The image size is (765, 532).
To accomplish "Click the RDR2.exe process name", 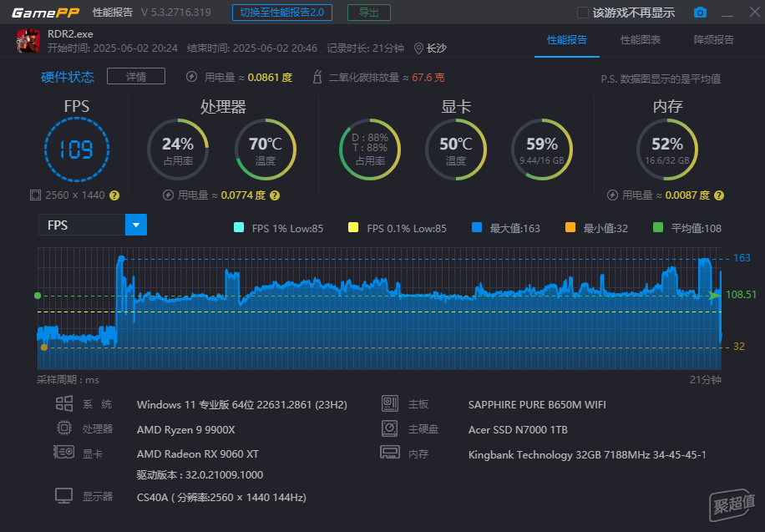I will (x=70, y=34).
